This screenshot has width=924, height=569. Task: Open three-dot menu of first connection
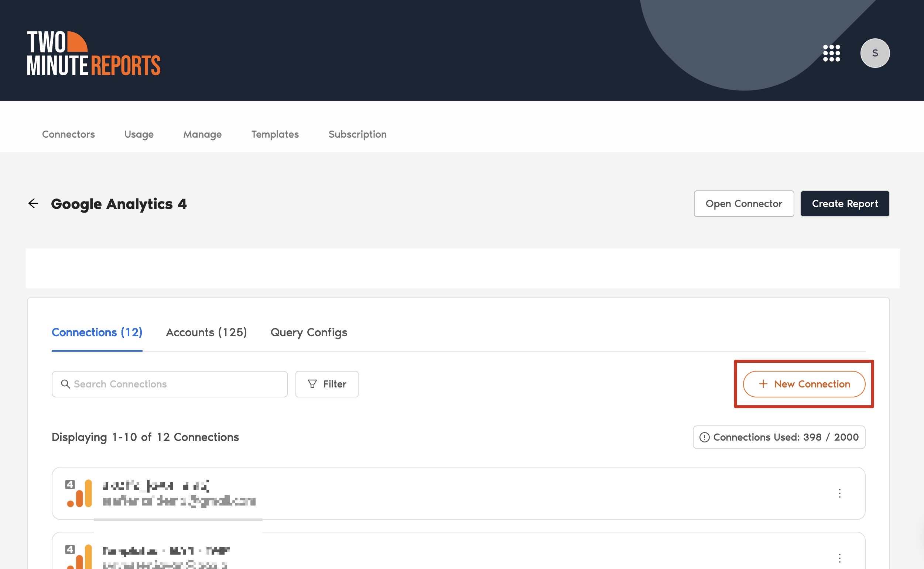[x=839, y=493]
